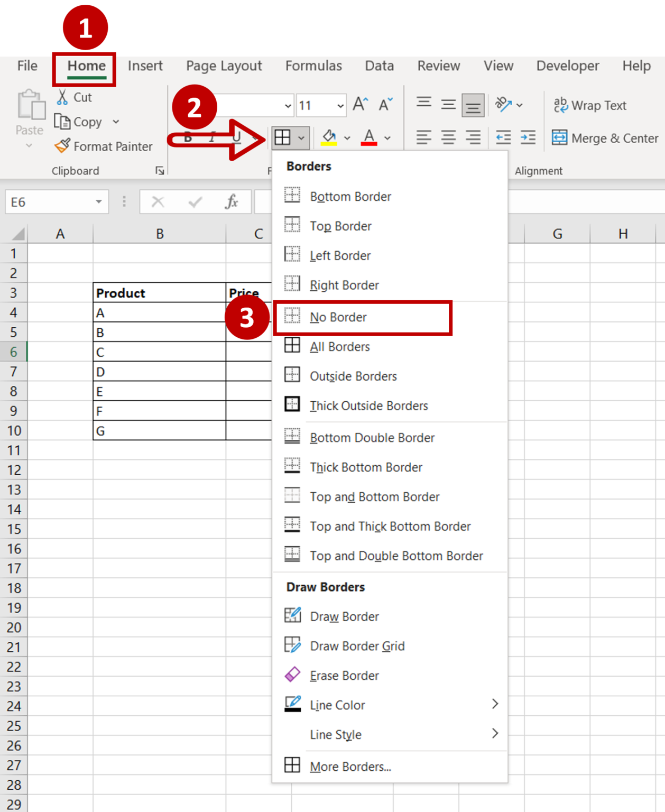
Task: Open the font size dropdown
Action: click(340, 105)
